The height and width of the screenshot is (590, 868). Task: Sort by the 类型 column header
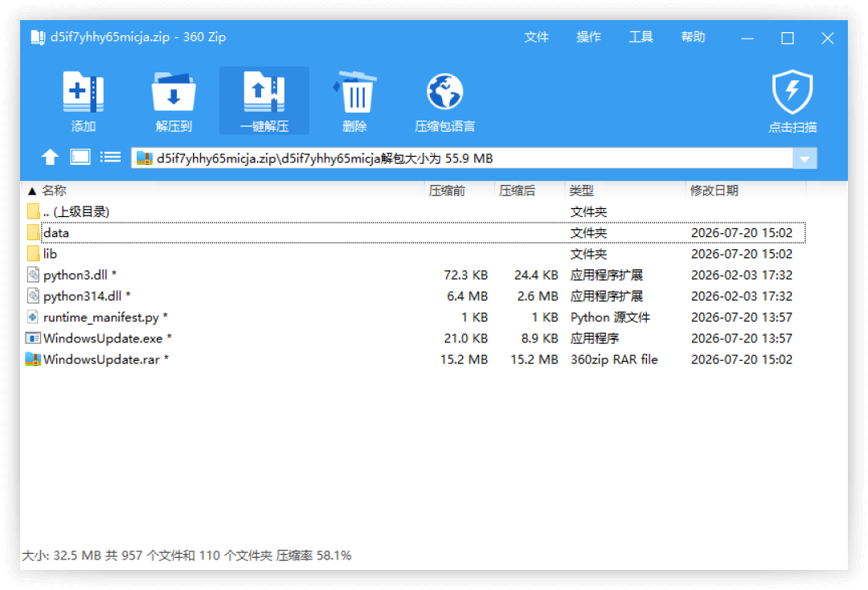(625, 191)
